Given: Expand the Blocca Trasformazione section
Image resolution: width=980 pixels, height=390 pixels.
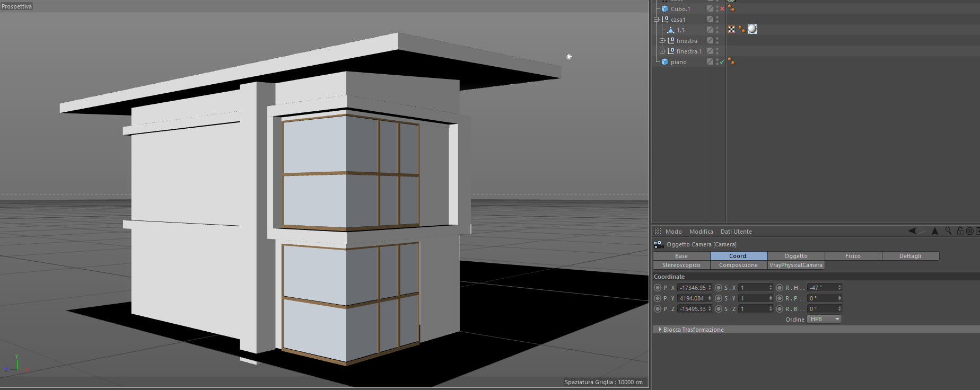Looking at the screenshot, I should (x=660, y=330).
